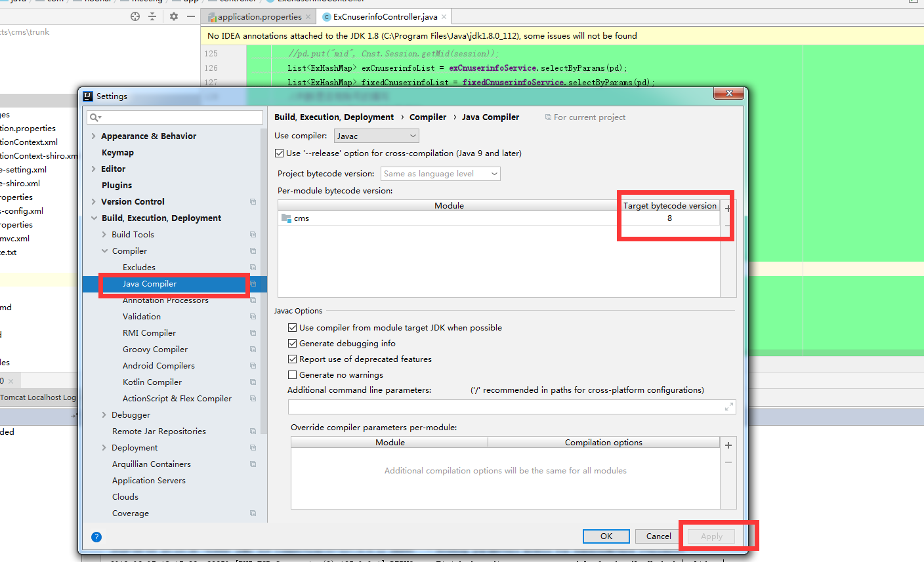Click the Cancel button

click(659, 536)
